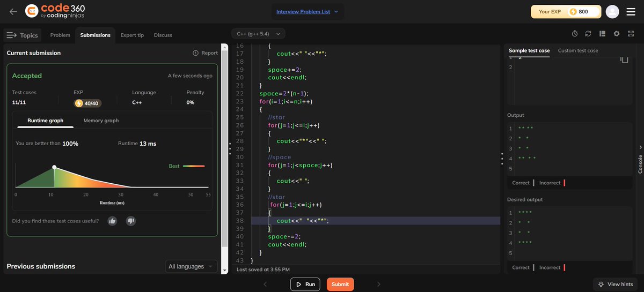644x292 pixels.
Task: Open the Interview Problem List dropdown
Action: (307, 12)
